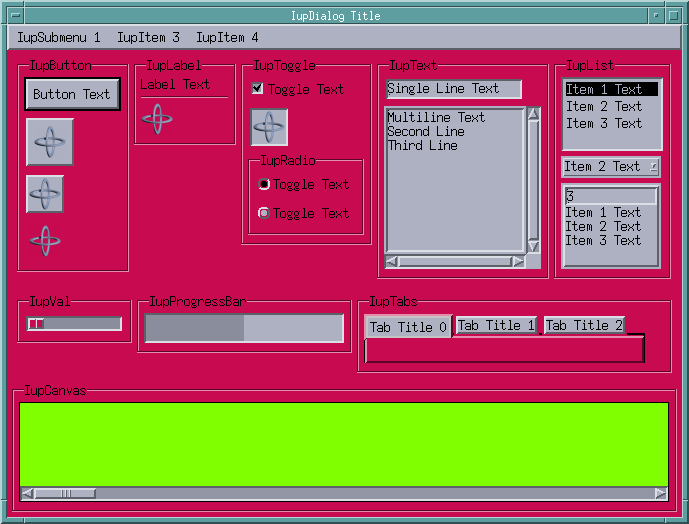Open the Item 2 Text dropdown list
Image resolution: width=689 pixels, height=524 pixels.
click(x=611, y=167)
